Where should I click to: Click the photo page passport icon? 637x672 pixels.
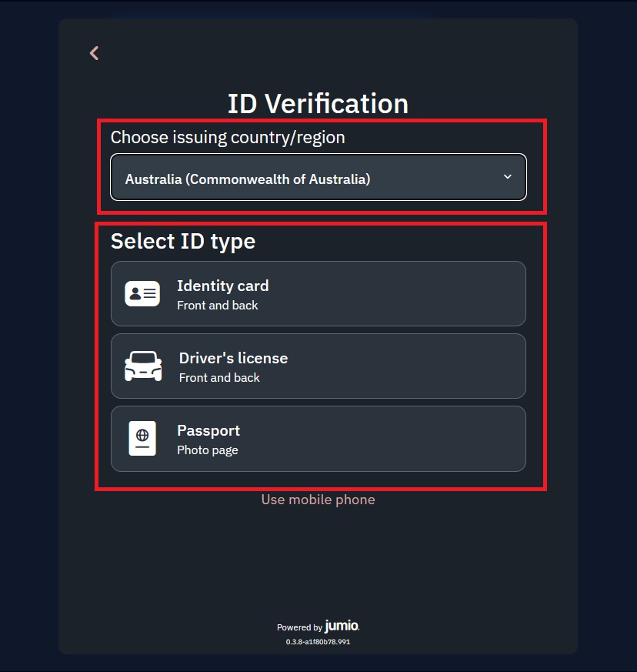(x=142, y=438)
